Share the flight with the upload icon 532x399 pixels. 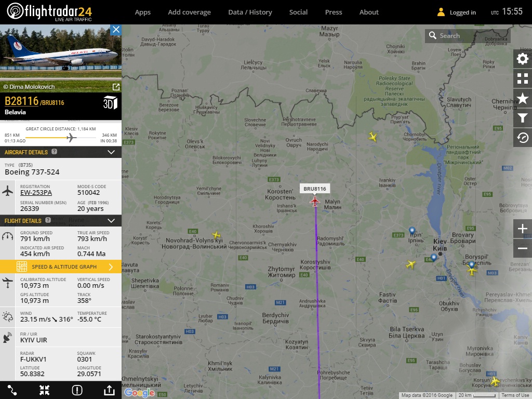pyautogui.click(x=109, y=390)
